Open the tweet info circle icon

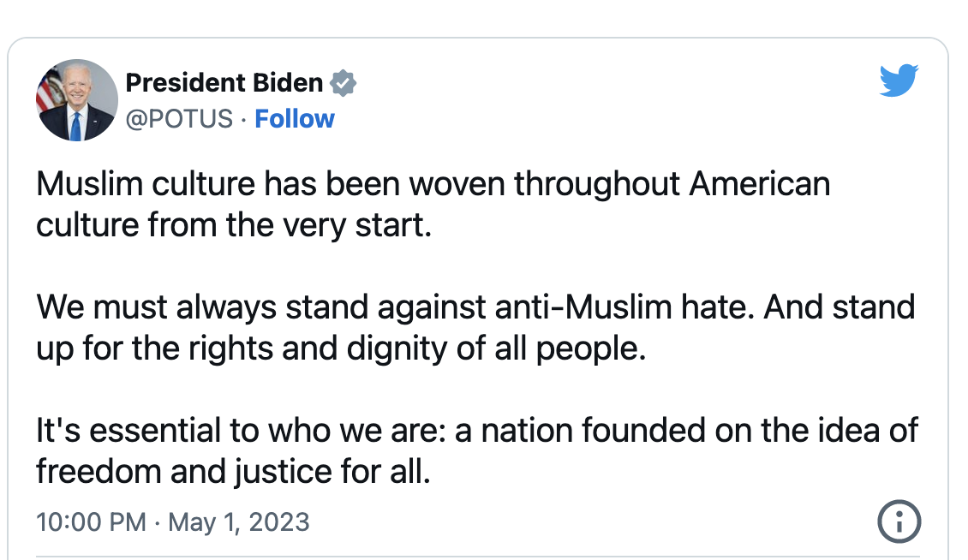pos(899,521)
